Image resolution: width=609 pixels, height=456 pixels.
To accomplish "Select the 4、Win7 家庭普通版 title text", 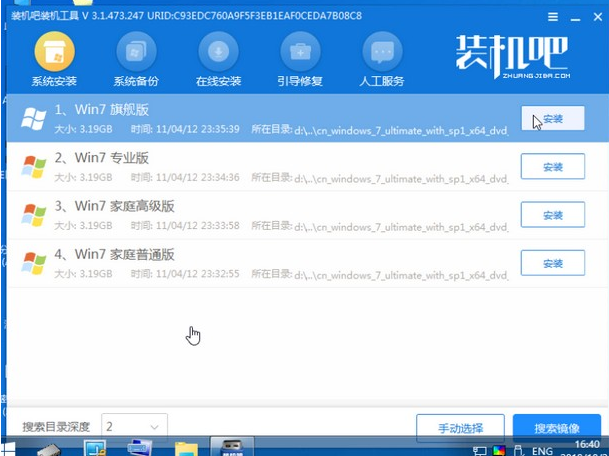I will click(x=114, y=254).
